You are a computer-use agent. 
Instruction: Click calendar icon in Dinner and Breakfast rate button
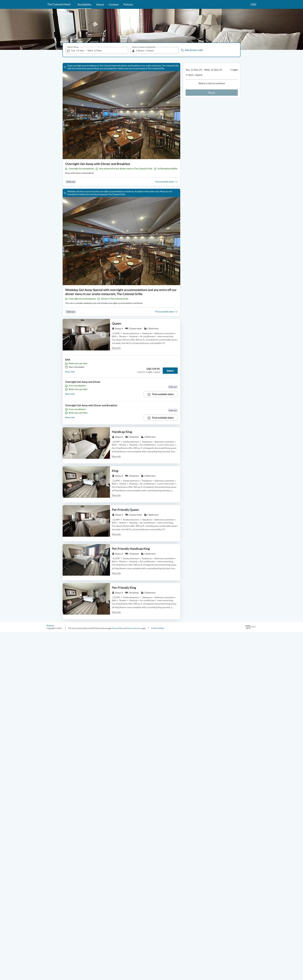coord(149,418)
